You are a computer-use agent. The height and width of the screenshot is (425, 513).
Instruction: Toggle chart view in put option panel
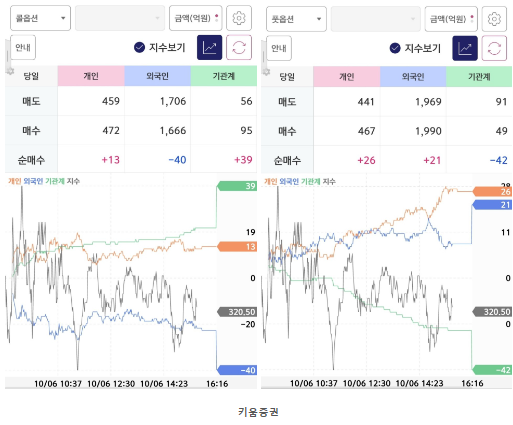[465, 49]
